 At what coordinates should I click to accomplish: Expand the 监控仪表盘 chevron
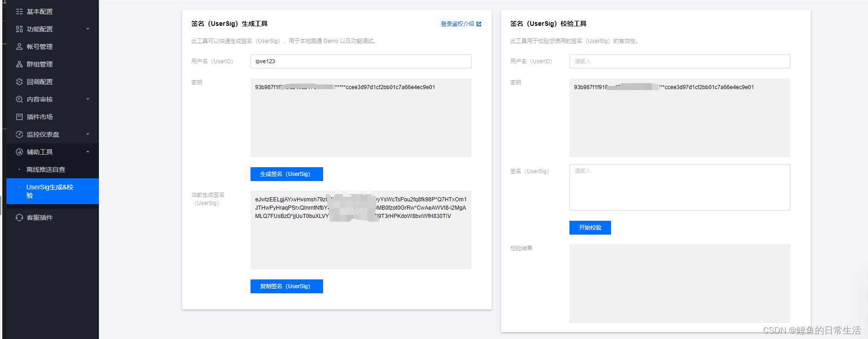88,134
